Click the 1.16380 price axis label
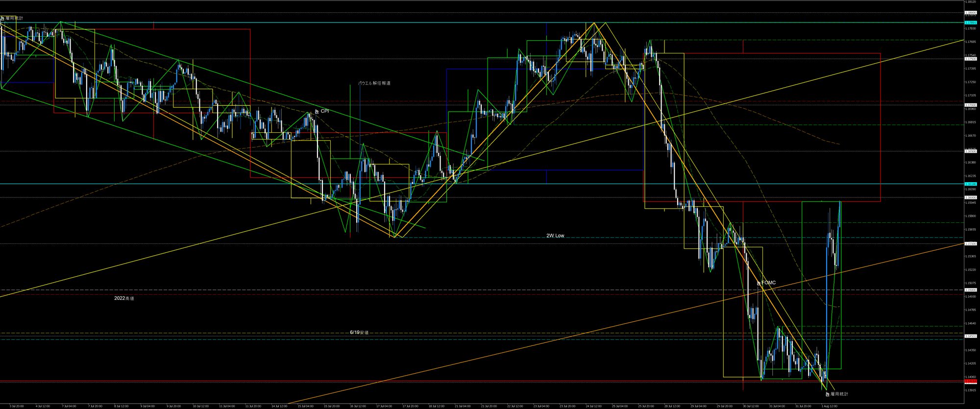Image resolution: width=980 pixels, height=409 pixels. tap(971, 163)
